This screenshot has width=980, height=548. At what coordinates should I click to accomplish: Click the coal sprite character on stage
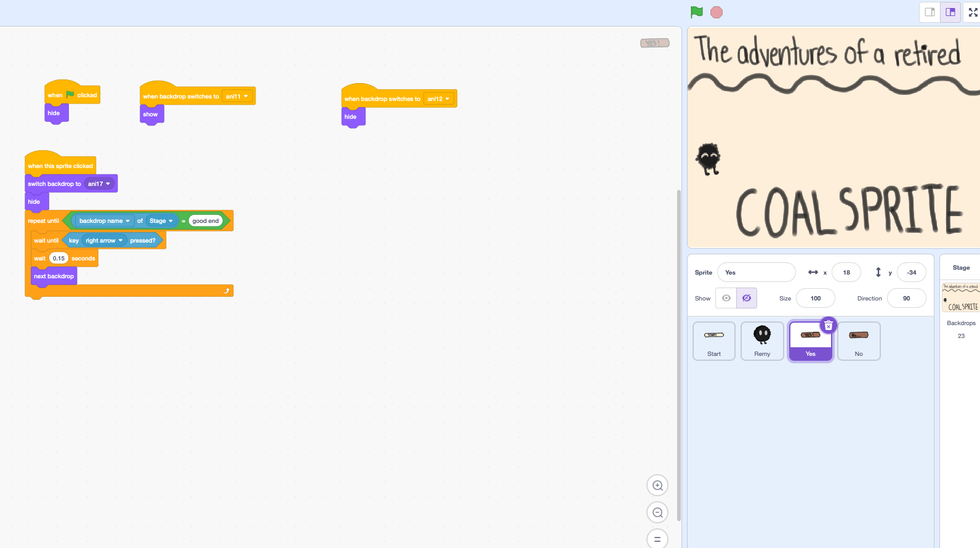(708, 159)
